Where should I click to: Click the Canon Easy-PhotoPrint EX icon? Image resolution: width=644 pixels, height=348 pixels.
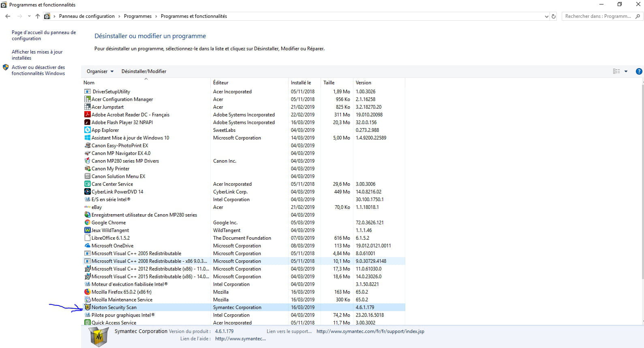coord(87,146)
